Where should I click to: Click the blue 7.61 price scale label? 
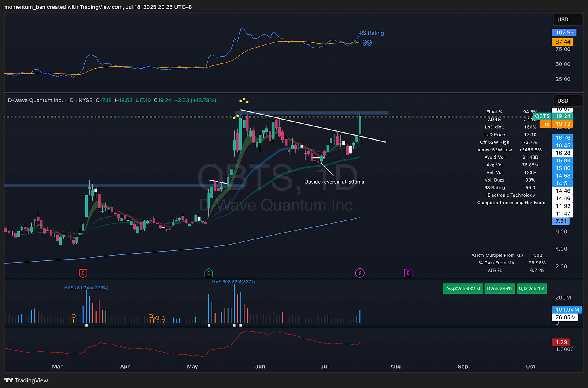tap(561, 221)
